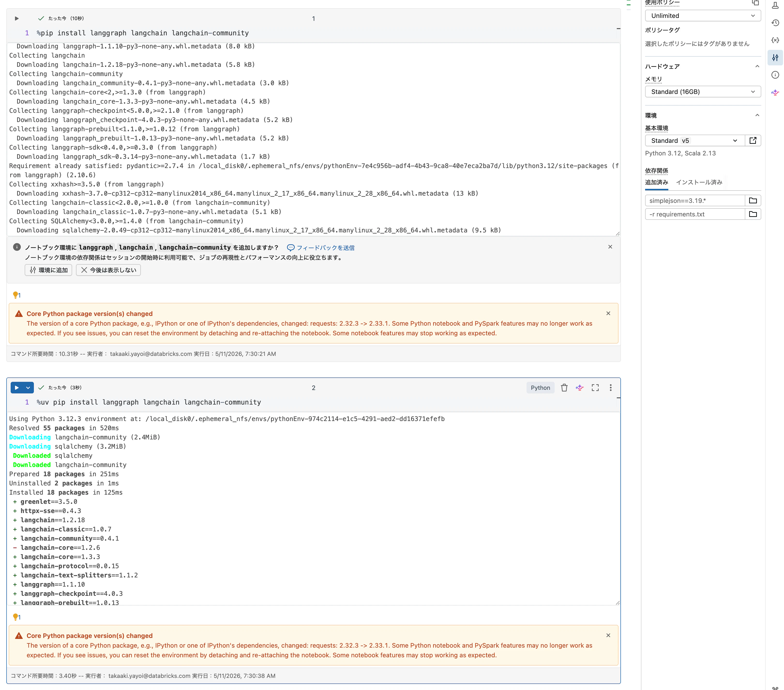The width and height of the screenshot is (784, 690).
Task: Click the -r requirements.txt dependency field
Action: [x=695, y=214]
